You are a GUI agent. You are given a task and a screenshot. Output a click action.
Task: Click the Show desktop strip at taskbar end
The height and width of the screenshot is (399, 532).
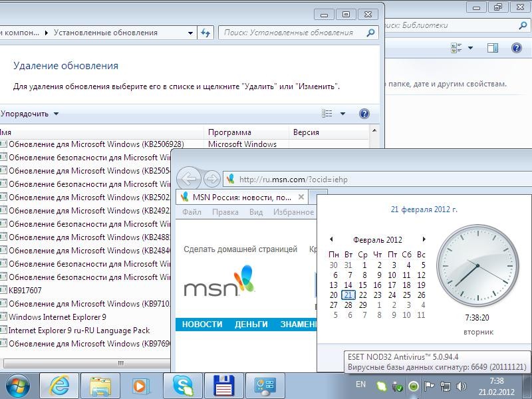tap(527, 386)
